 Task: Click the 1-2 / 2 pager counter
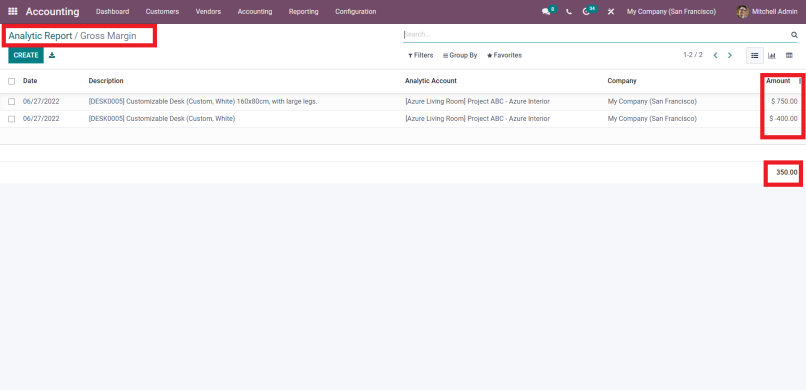click(692, 55)
